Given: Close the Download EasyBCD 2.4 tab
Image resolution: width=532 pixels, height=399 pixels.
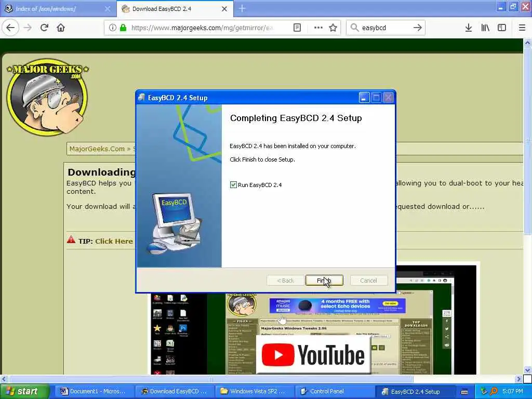Looking at the screenshot, I should pos(224,9).
